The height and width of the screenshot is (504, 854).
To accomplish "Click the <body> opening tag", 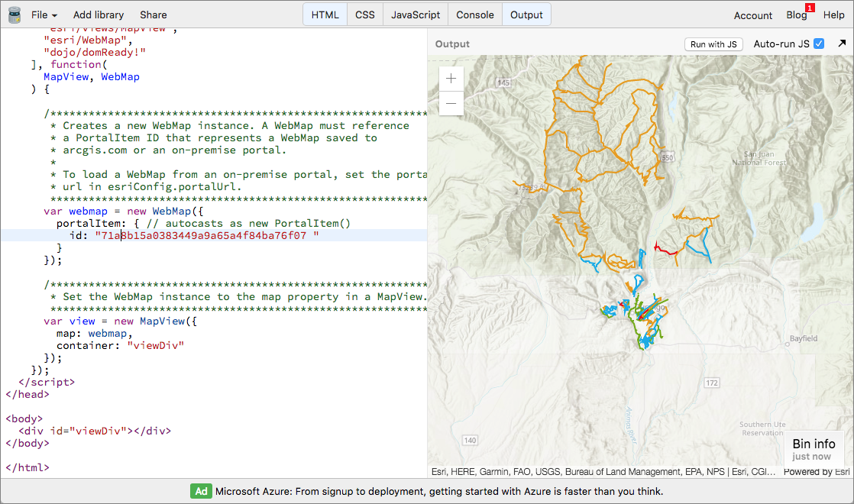I will 24,418.
